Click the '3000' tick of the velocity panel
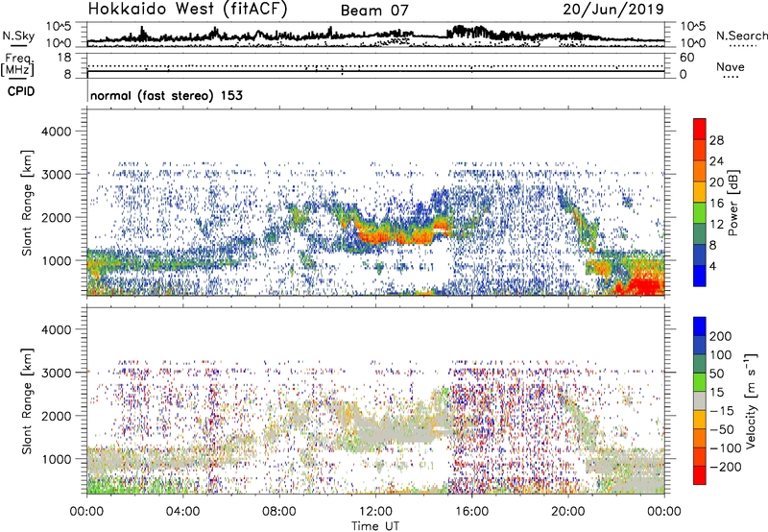768x532 pixels. point(57,373)
